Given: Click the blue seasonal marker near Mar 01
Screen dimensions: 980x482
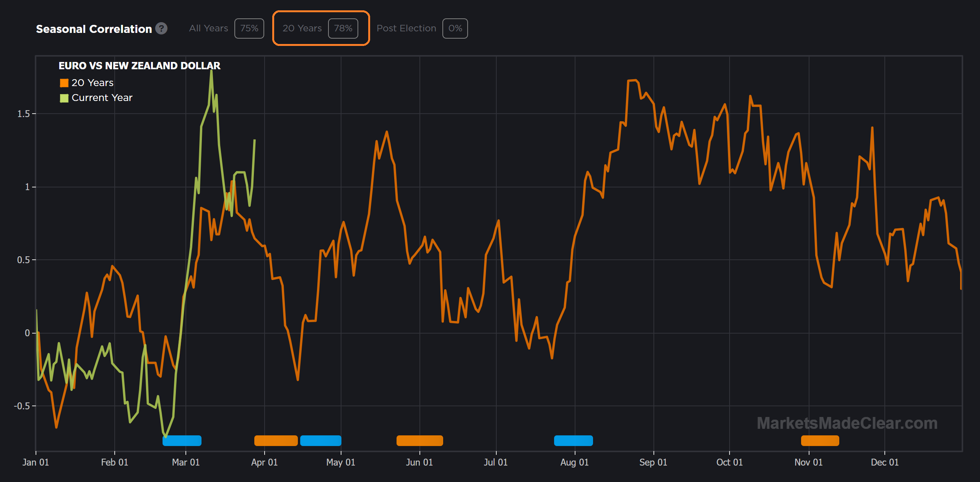Looking at the screenshot, I should [182, 441].
